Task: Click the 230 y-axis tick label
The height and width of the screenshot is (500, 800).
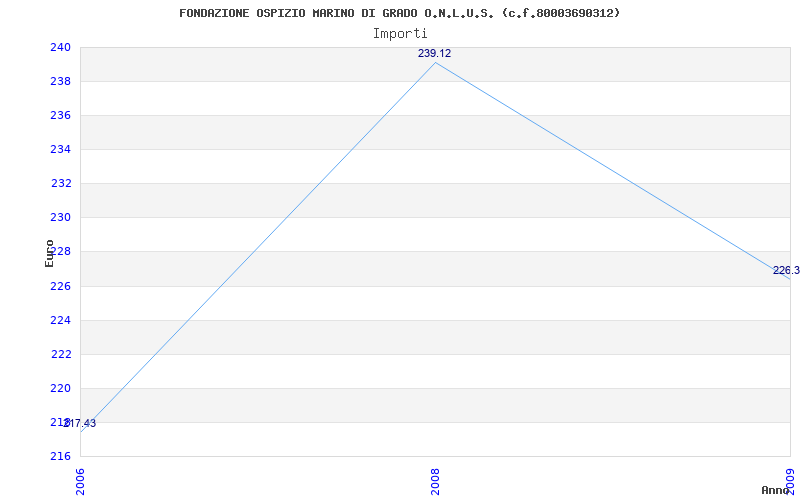Action: coord(60,217)
